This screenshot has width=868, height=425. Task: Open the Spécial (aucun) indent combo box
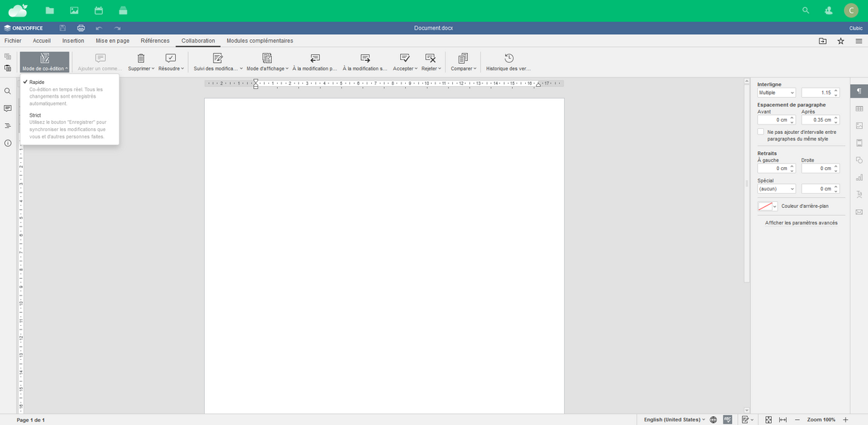click(776, 188)
